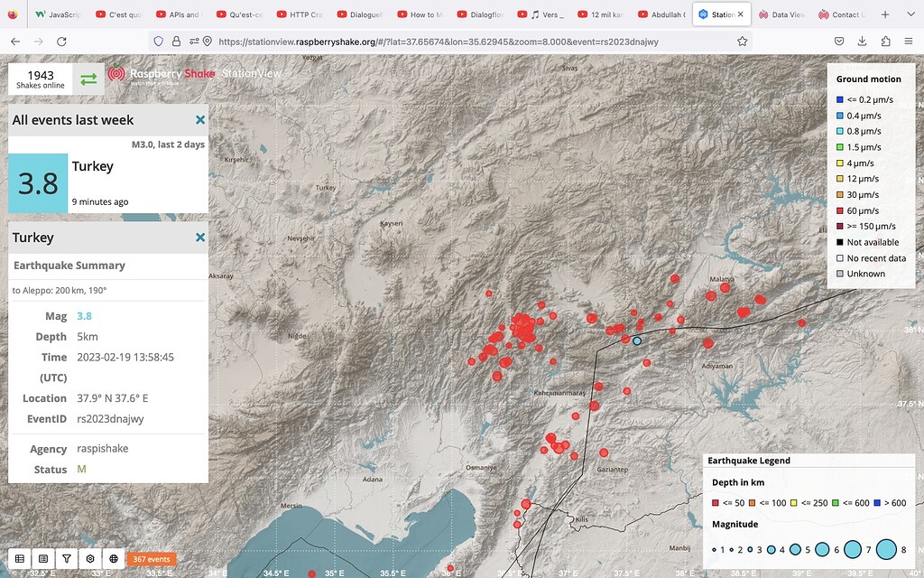Switch to the Data View browser tab
This screenshot has width=924, height=578.
click(781, 14)
